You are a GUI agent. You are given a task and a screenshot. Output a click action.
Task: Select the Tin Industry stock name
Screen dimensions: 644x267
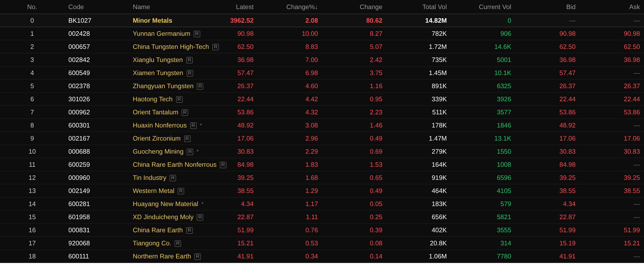point(149,178)
